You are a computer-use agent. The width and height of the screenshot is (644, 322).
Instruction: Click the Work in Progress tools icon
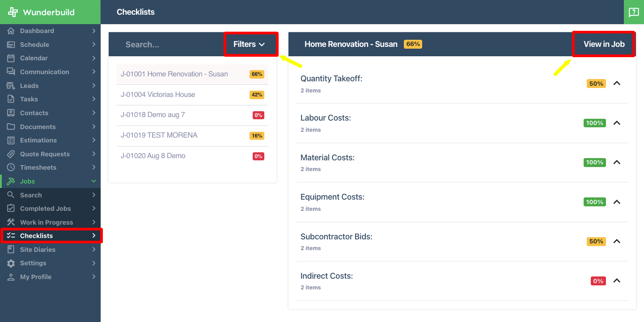tap(11, 222)
